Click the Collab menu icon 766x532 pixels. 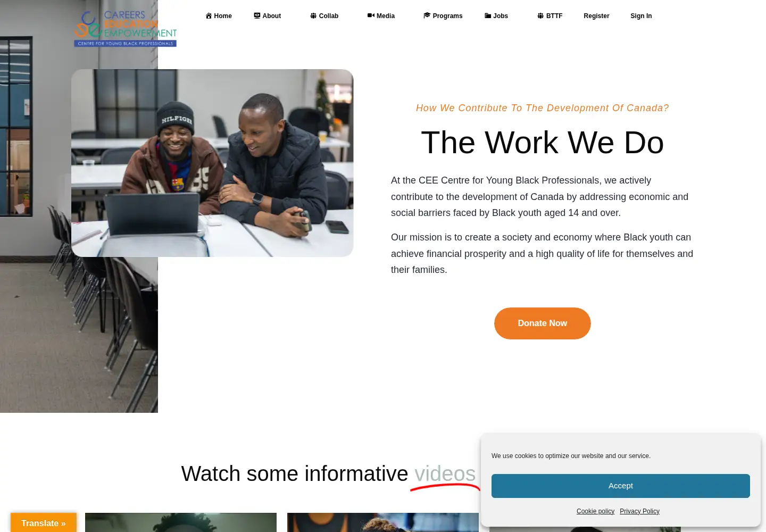click(x=313, y=16)
